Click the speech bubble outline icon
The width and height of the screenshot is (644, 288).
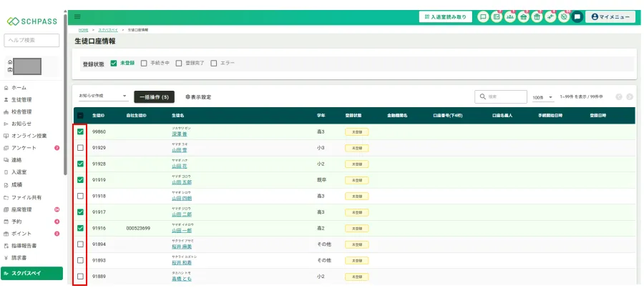(483, 16)
